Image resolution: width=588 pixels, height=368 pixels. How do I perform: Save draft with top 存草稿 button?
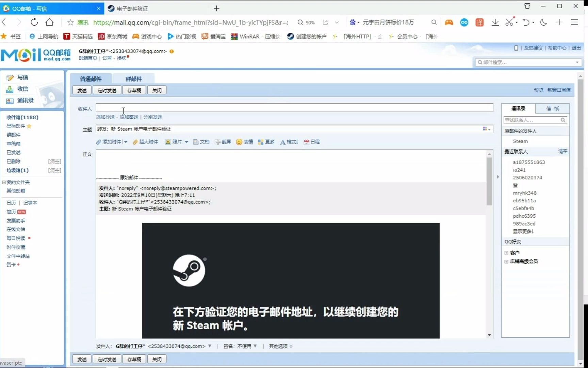click(x=134, y=90)
